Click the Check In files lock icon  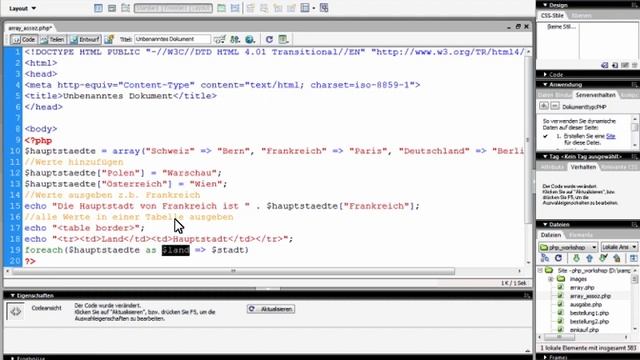(617, 258)
